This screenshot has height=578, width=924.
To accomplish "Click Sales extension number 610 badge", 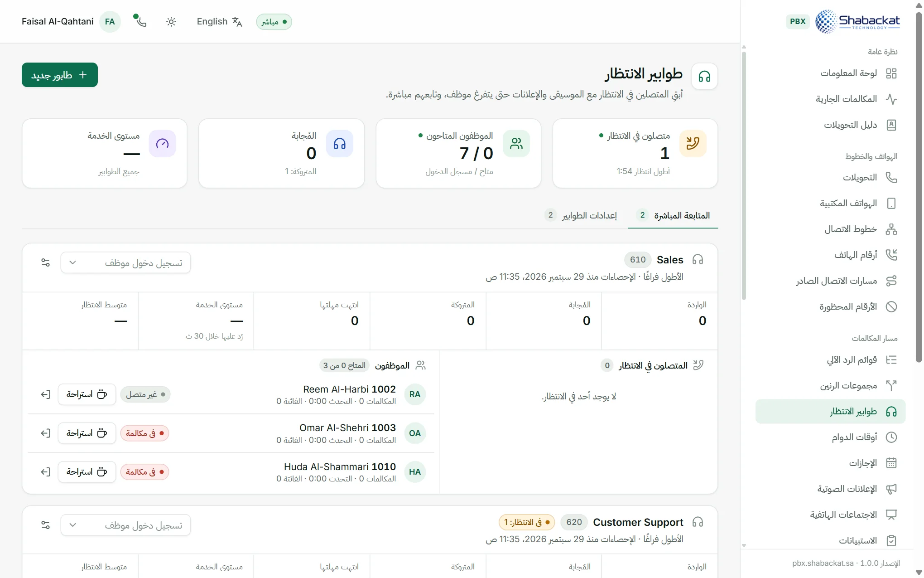I will pos(638,260).
